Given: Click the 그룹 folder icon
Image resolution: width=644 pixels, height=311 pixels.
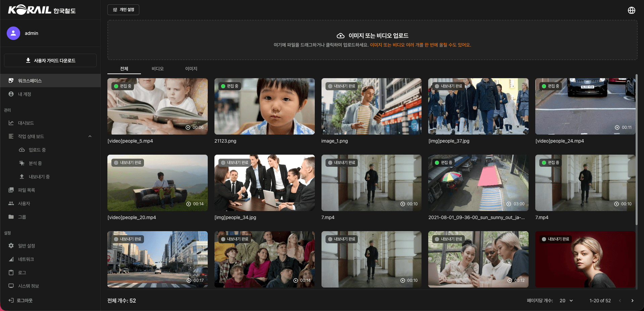Looking at the screenshot, I should [x=11, y=217].
